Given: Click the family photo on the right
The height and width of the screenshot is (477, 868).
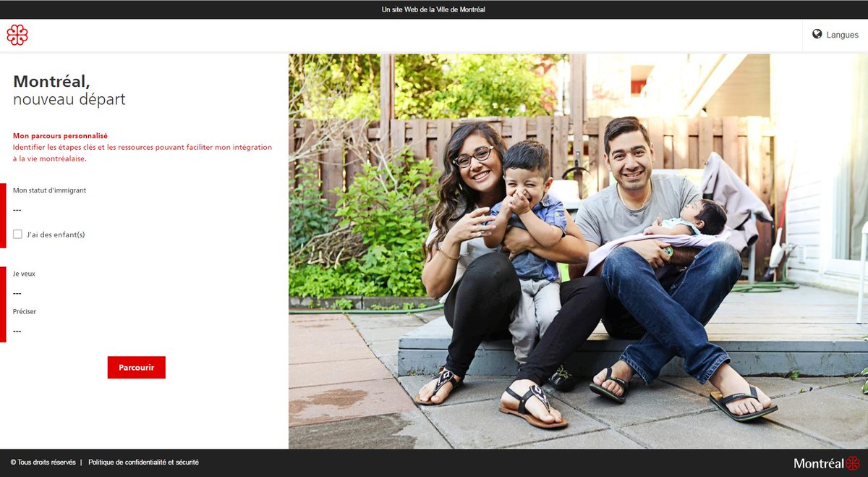Looking at the screenshot, I should point(578,251).
